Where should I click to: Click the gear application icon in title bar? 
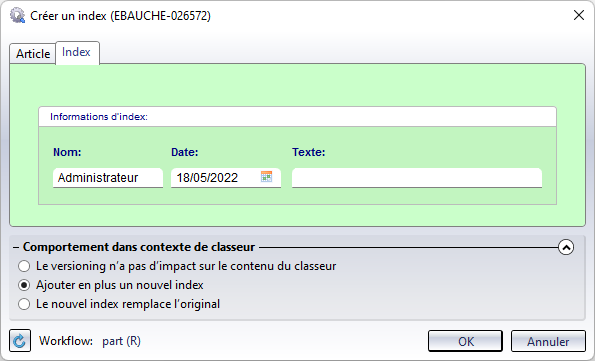(x=17, y=16)
